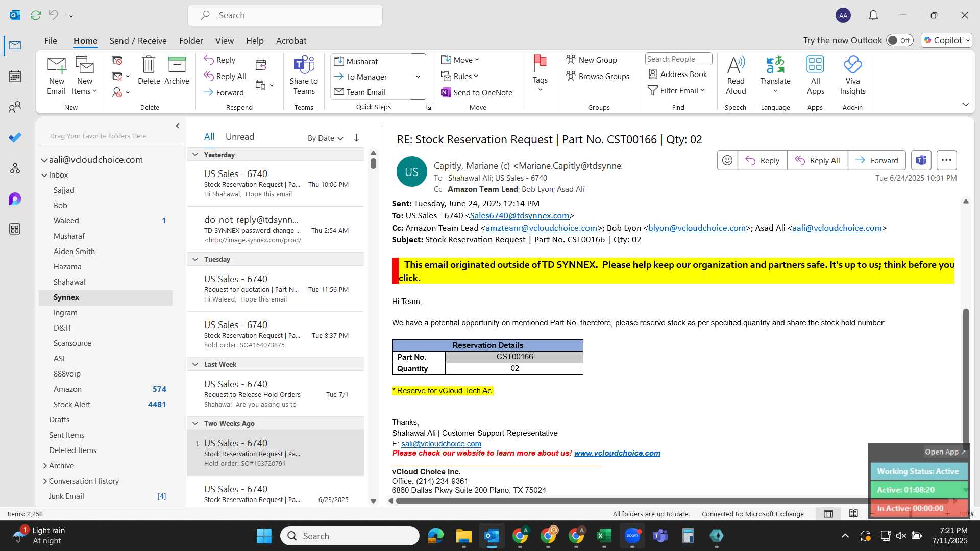Viewport: 980px width, 551px height.
Task: Collapse the Two Weeks Ago group
Action: pos(195,423)
